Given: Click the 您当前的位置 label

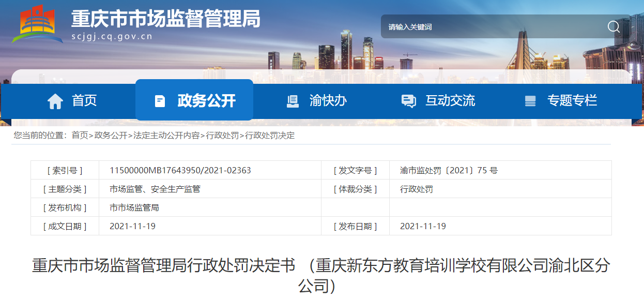Looking at the screenshot, I should [39, 136].
